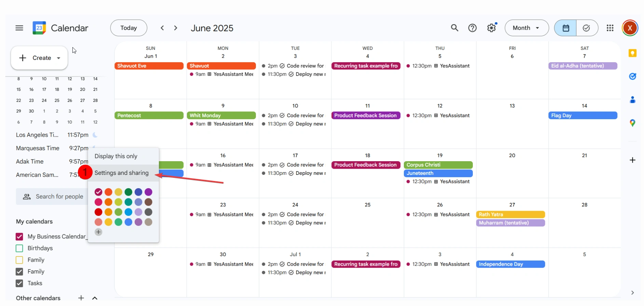Add a custom color with plus swatch

point(98,232)
